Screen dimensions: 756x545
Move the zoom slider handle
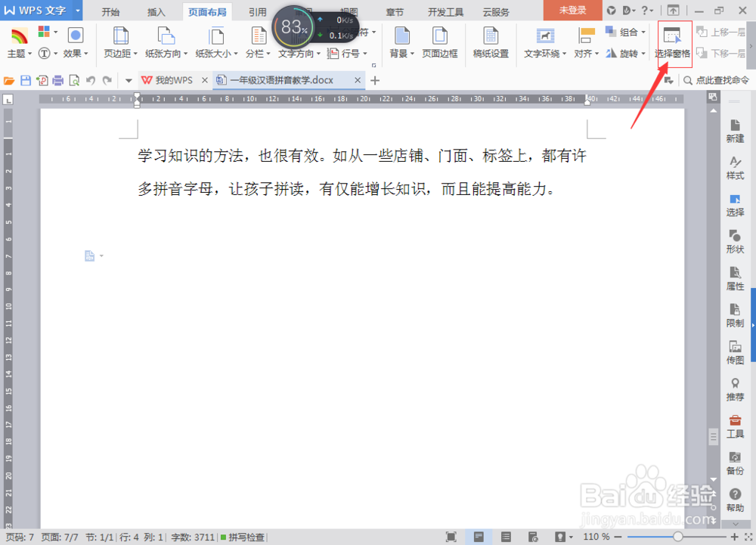(678, 537)
